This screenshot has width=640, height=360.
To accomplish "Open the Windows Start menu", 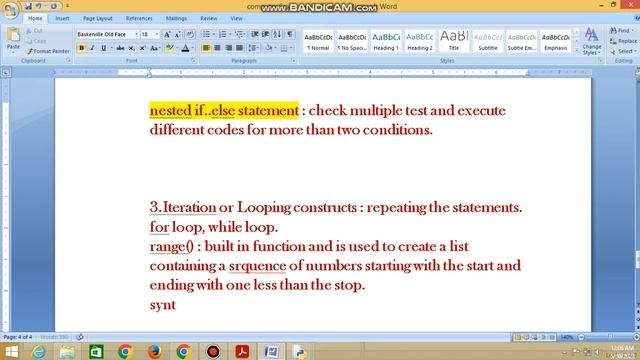I will (11, 352).
